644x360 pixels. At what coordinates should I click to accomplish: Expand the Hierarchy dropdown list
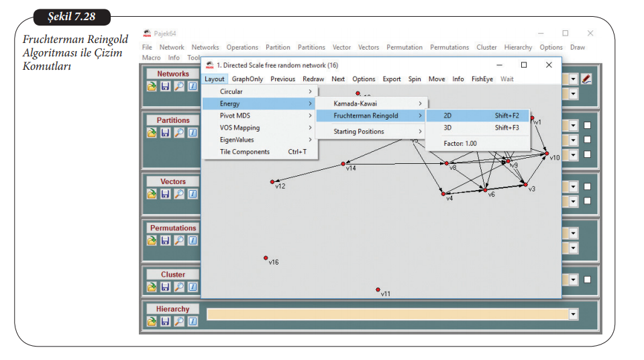coord(573,314)
